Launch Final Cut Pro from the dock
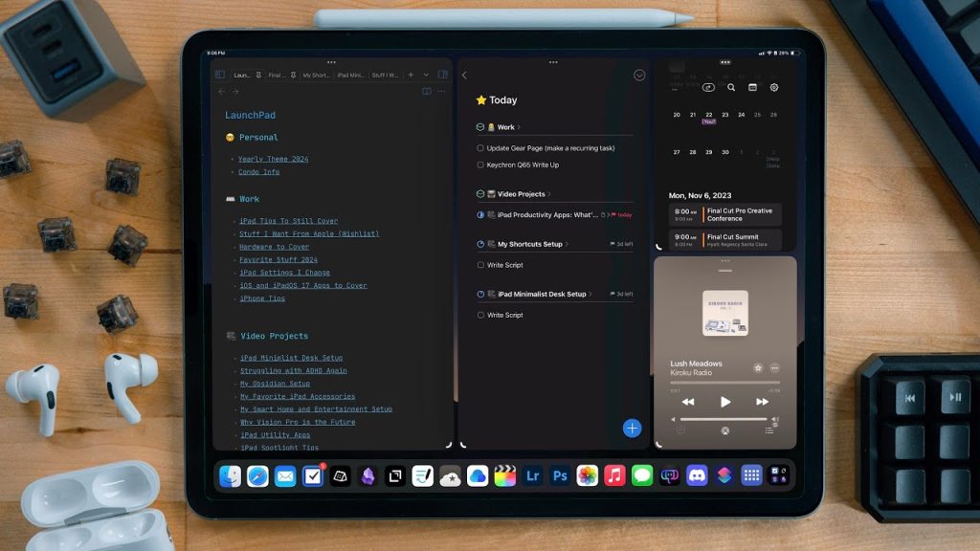The width and height of the screenshot is (980, 551). [x=505, y=476]
